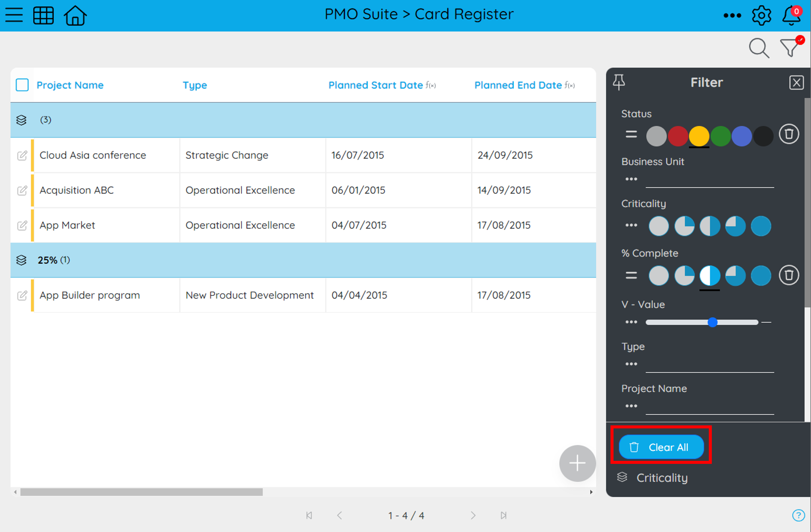The height and width of the screenshot is (532, 811).
Task: Close the Filter panel
Action: pos(796,82)
